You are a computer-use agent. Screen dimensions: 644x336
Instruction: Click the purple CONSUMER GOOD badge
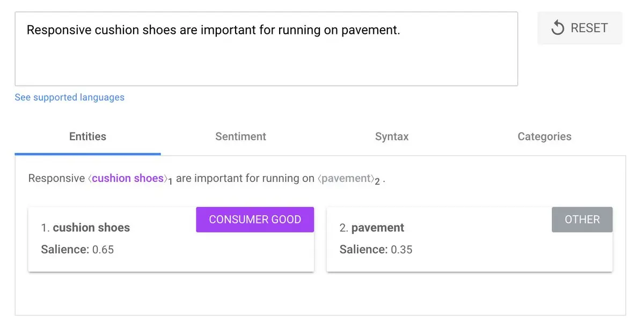click(x=255, y=220)
